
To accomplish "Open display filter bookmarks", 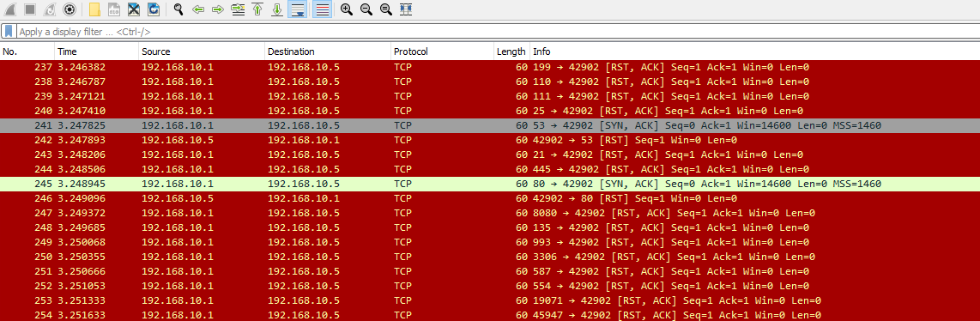I will [9, 31].
